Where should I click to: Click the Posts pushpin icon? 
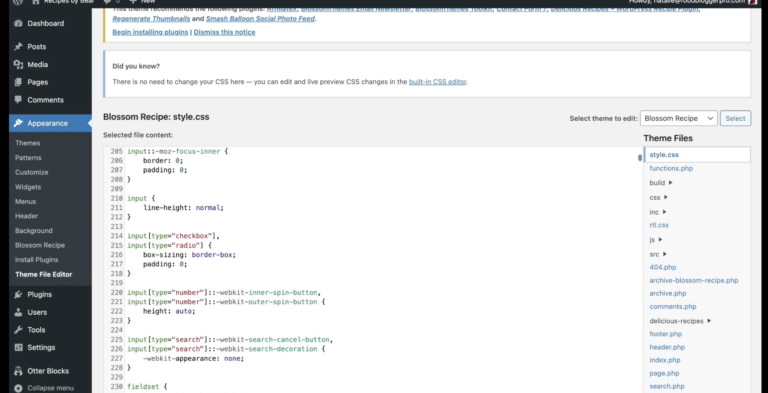(x=19, y=47)
